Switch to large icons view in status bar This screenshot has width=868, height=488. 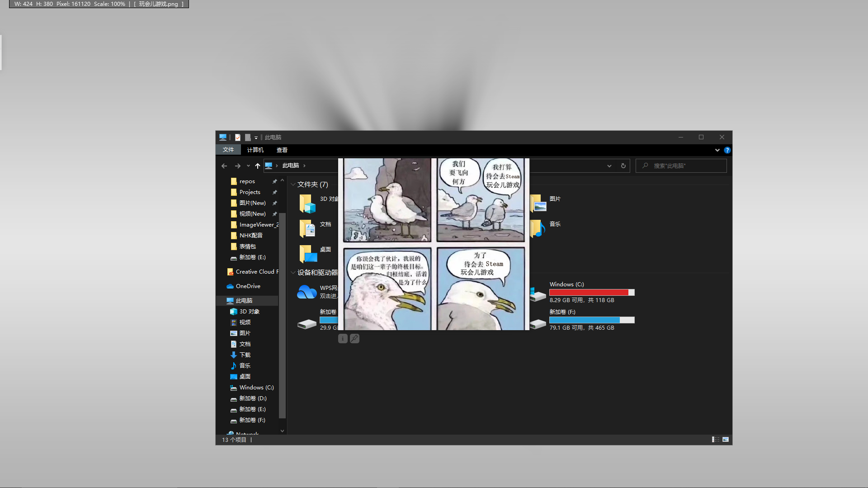[x=726, y=440]
